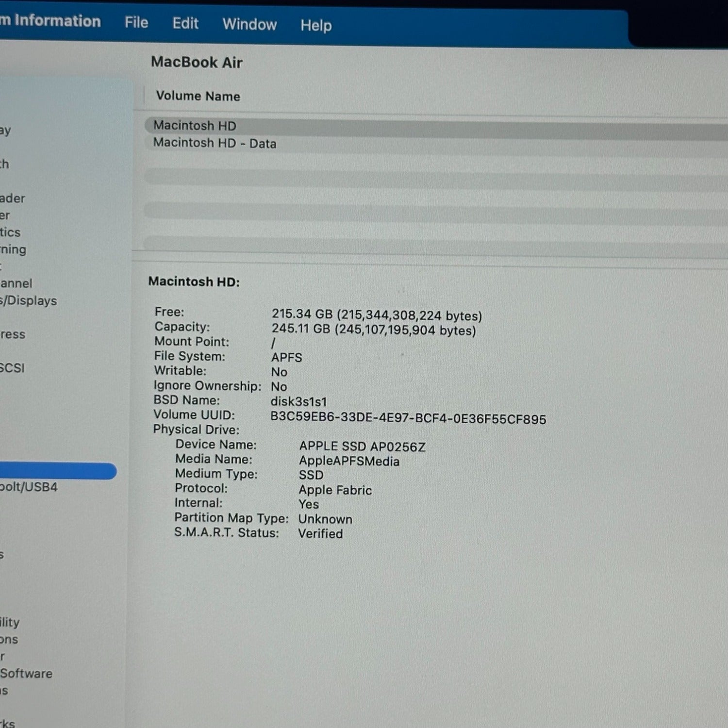Select Disabled Software in the sidebar
This screenshot has width=728, height=728.
coord(26,674)
